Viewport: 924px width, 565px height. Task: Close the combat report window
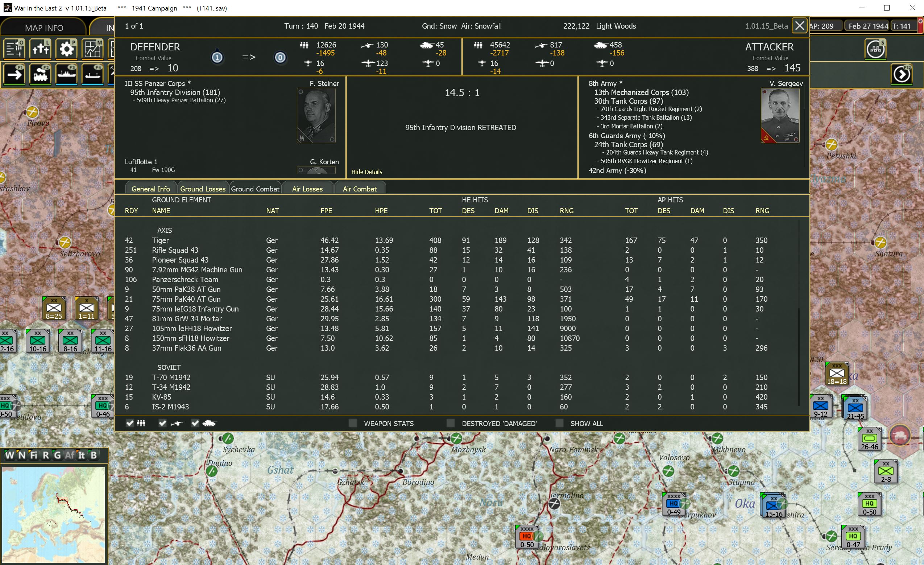point(800,26)
